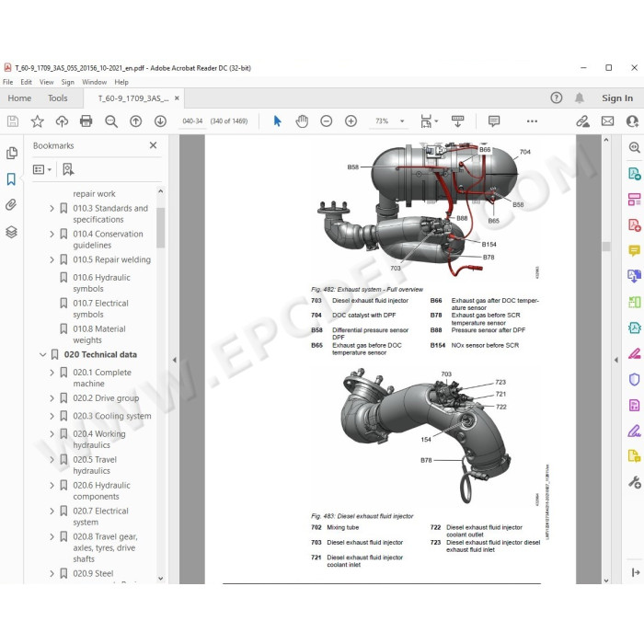The width and height of the screenshot is (644, 644).
Task: Click the Save file icon
Action: (13, 121)
